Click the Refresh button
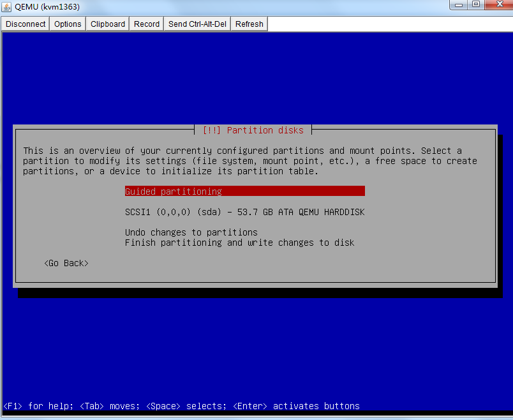513x420 pixels. pyautogui.click(x=249, y=24)
